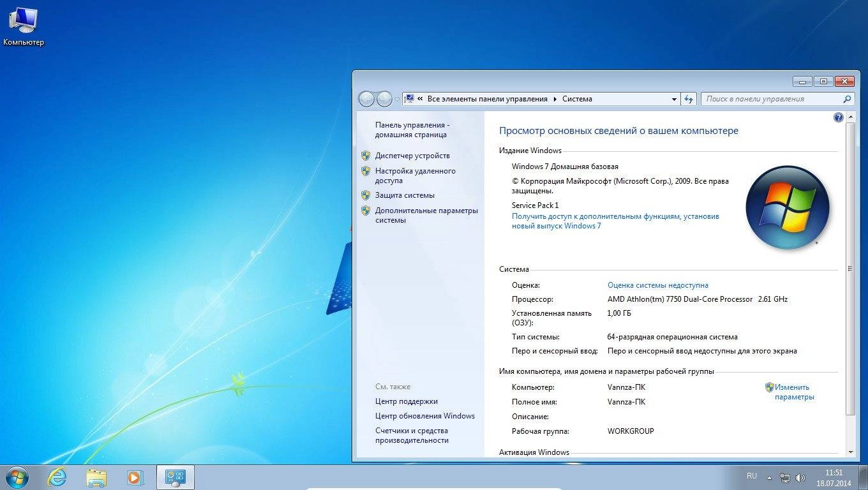Click the Windows logo image
The height and width of the screenshot is (490, 868).
point(788,207)
